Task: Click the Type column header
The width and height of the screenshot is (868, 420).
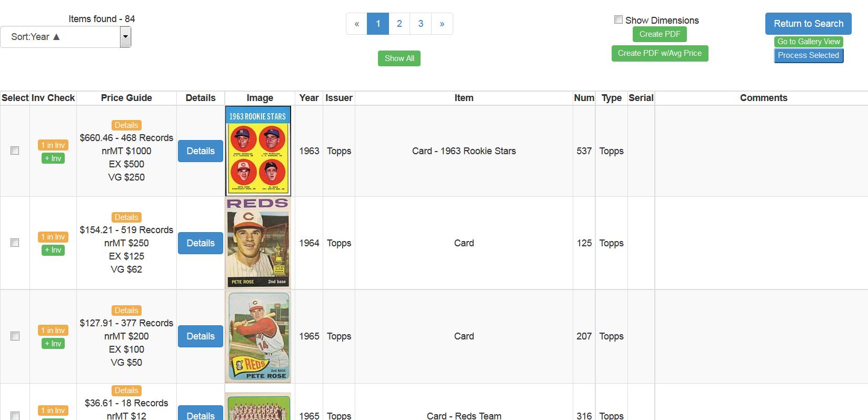Action: pos(612,98)
